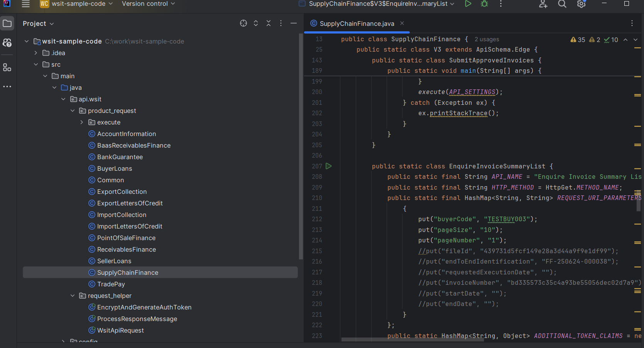Hide the Project tool window

point(294,23)
